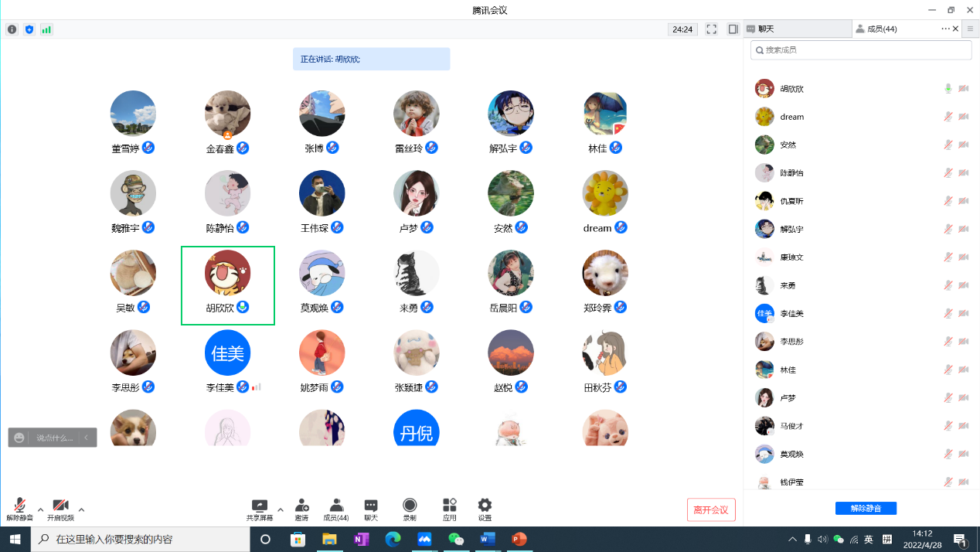Enter fullscreen mode using the expand icon

(x=711, y=29)
